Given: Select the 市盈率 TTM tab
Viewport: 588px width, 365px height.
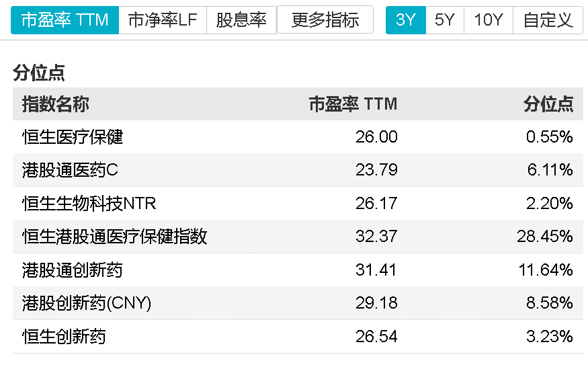Looking at the screenshot, I should point(65,20).
